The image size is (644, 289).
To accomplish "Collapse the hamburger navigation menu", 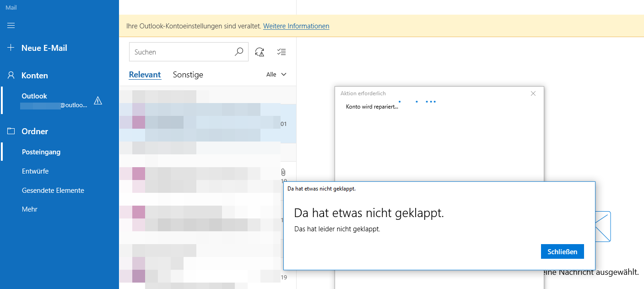I will coord(11,25).
